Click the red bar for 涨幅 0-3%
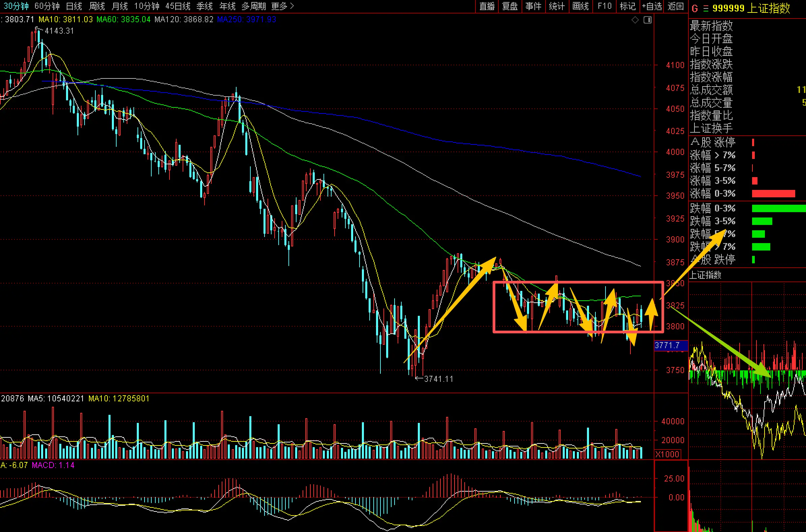This screenshot has width=806, height=532. [x=773, y=194]
